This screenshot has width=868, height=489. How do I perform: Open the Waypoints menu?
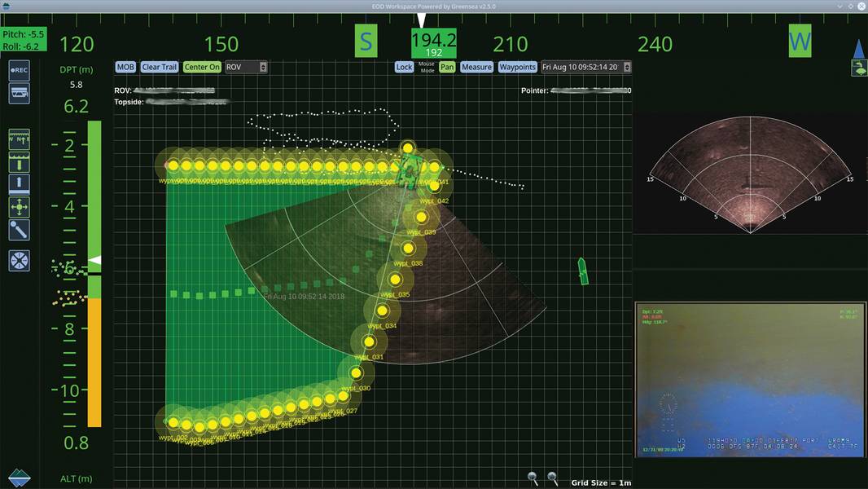pos(517,67)
